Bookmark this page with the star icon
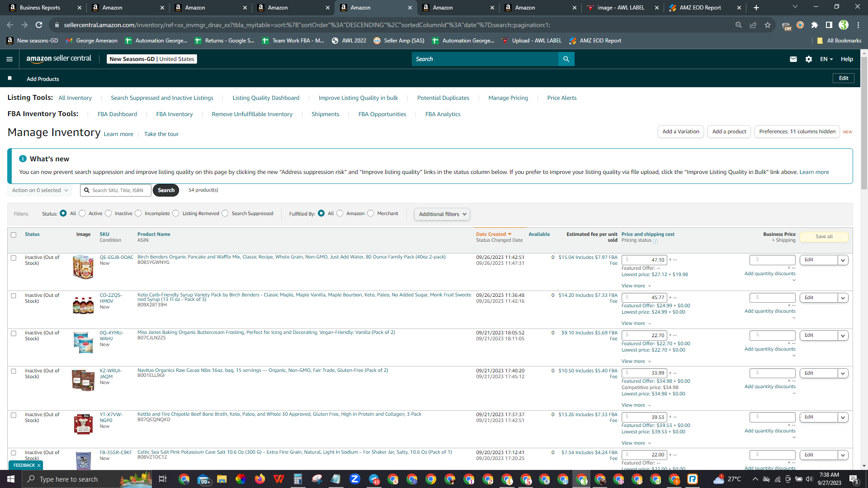Image resolution: width=868 pixels, height=488 pixels. [768, 25]
